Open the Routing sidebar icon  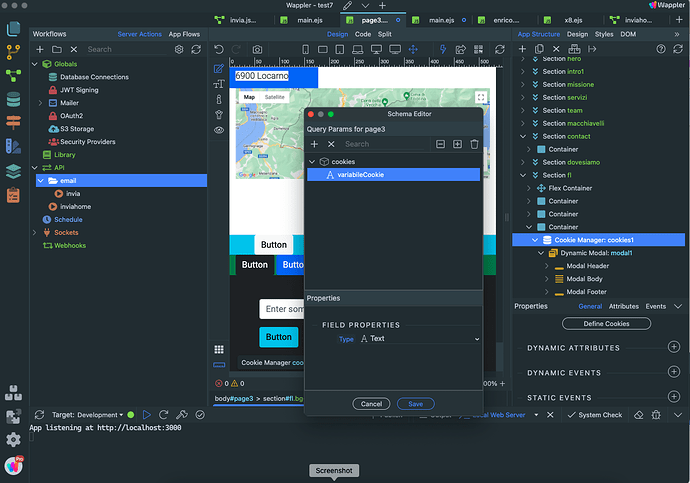pos(13,122)
